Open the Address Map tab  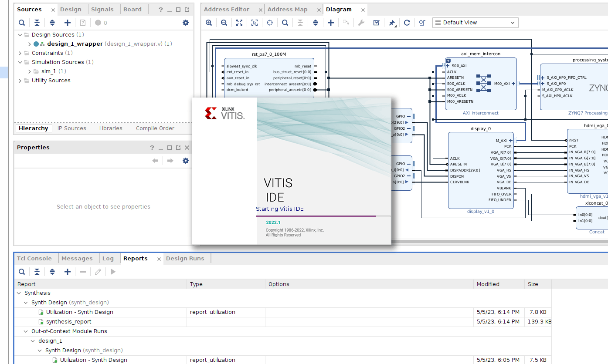pos(287,10)
